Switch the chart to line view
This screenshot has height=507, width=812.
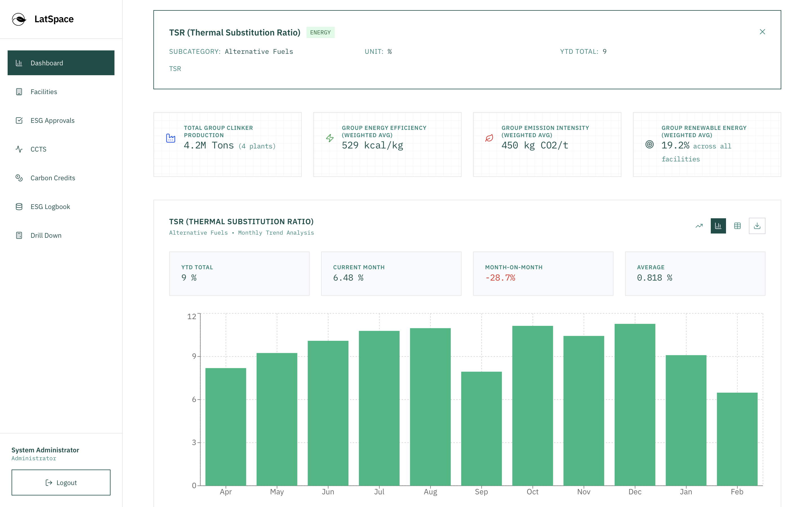point(699,226)
